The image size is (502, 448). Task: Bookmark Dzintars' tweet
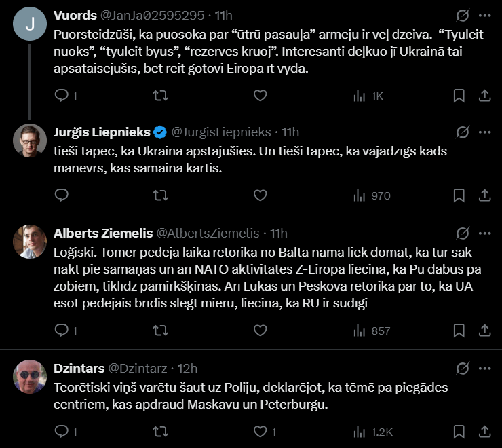[x=459, y=431]
